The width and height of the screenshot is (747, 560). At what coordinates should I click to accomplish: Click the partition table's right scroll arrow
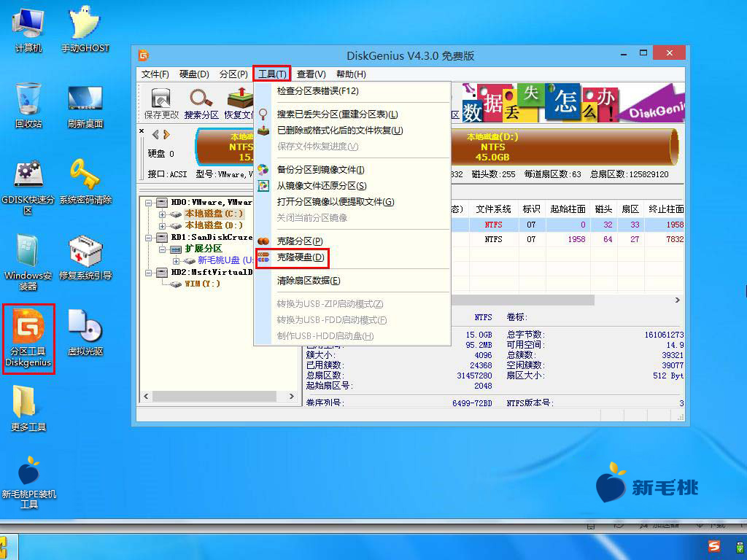point(678,300)
